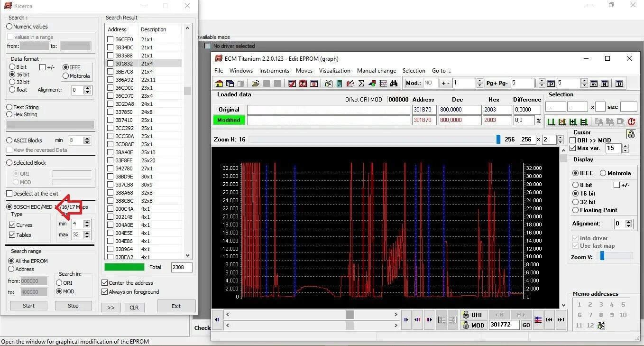The width and height of the screenshot is (644, 346).
Task: Click the red-blue lines icon next to GO
Action: point(538,319)
